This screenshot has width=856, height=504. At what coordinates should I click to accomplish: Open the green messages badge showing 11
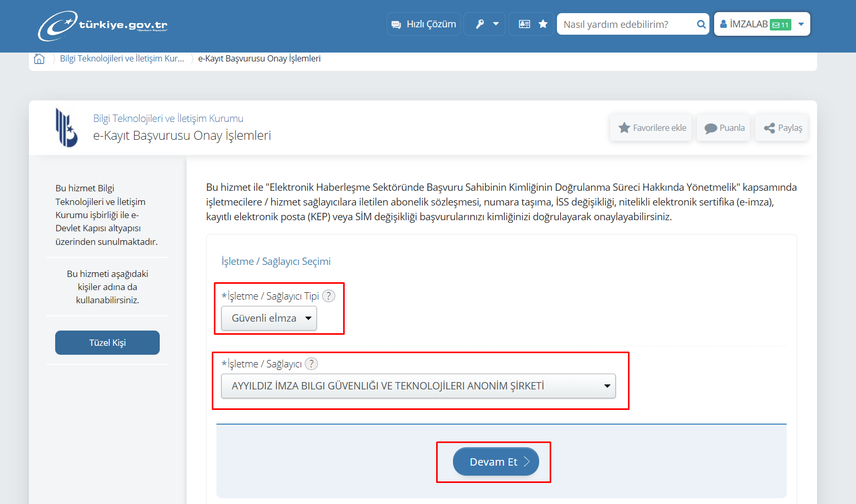[780, 25]
